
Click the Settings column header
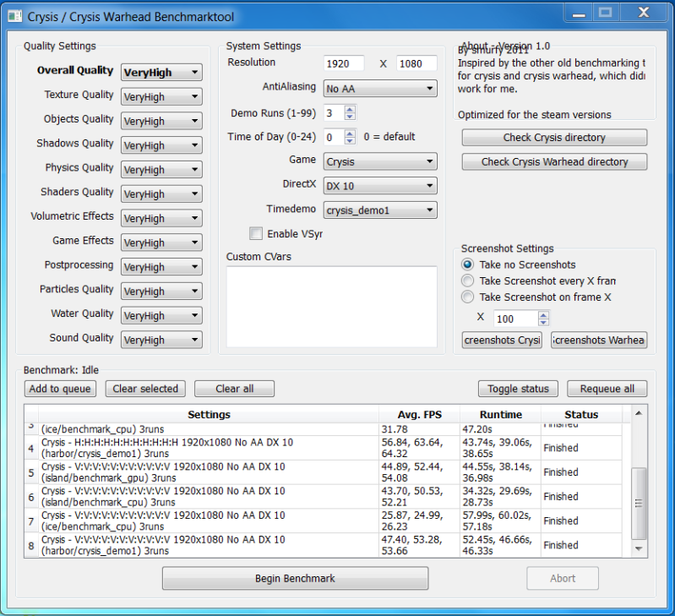point(209,415)
